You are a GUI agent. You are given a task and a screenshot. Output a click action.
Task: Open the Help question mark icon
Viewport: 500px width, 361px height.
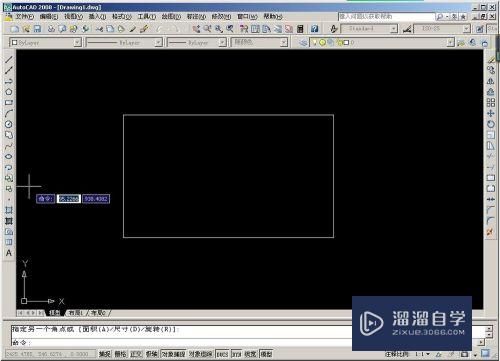point(315,29)
